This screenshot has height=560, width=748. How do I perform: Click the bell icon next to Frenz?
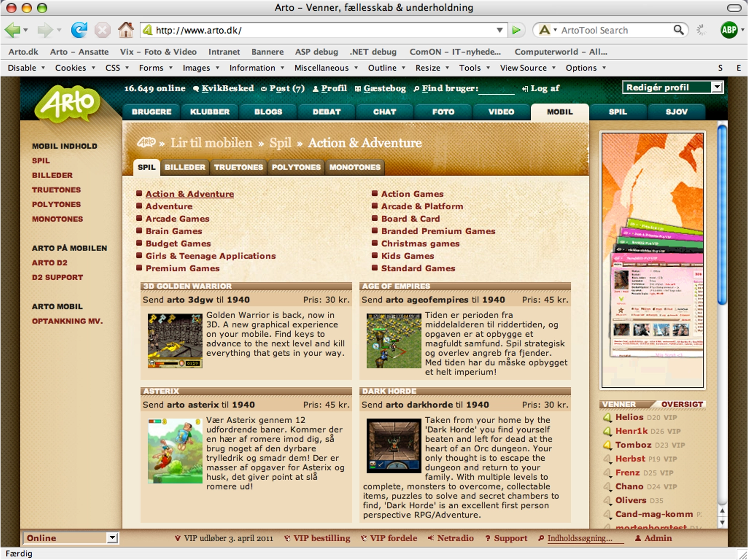[x=607, y=473]
